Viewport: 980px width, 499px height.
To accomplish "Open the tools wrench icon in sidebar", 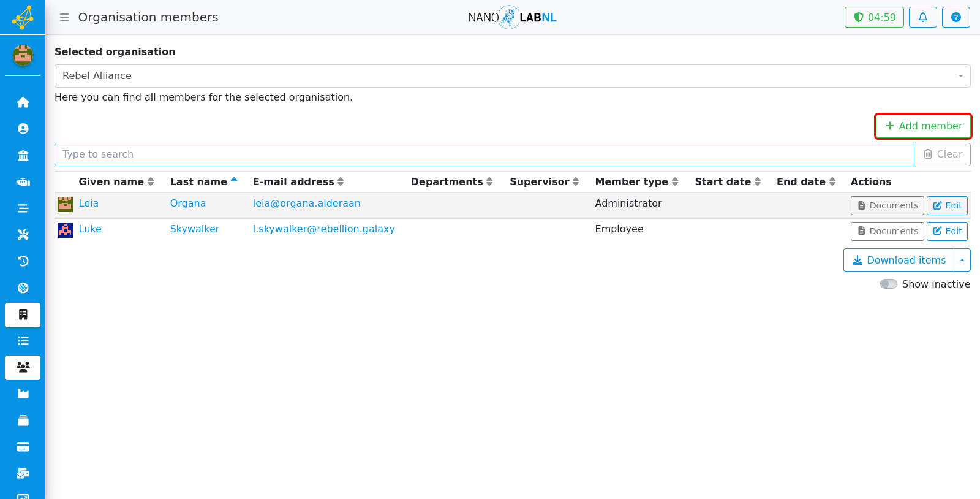I will pos(23,235).
